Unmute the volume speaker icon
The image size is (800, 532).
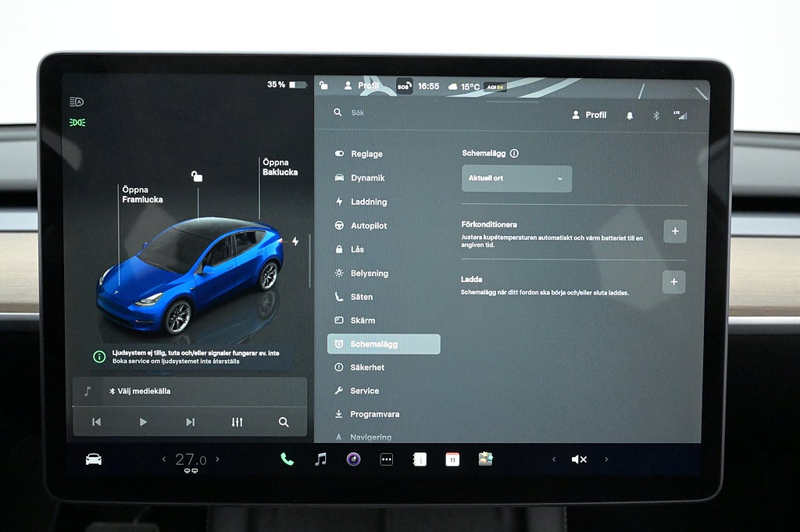pos(579,459)
